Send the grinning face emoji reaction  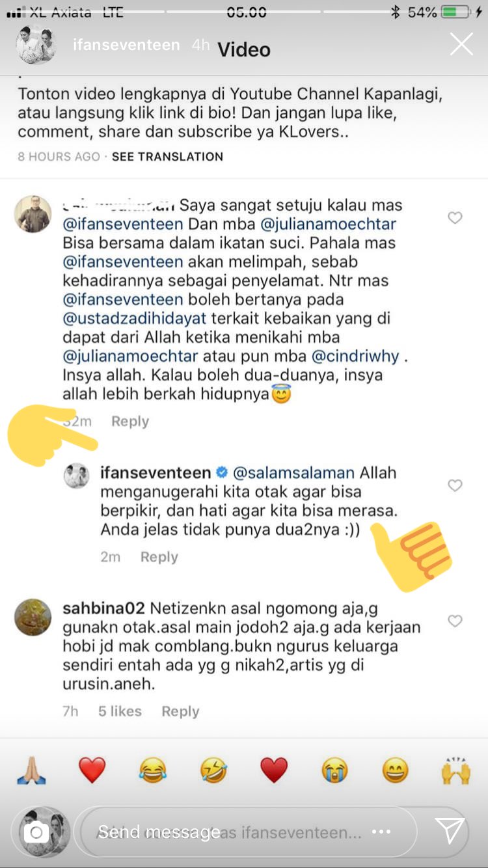[x=395, y=771]
